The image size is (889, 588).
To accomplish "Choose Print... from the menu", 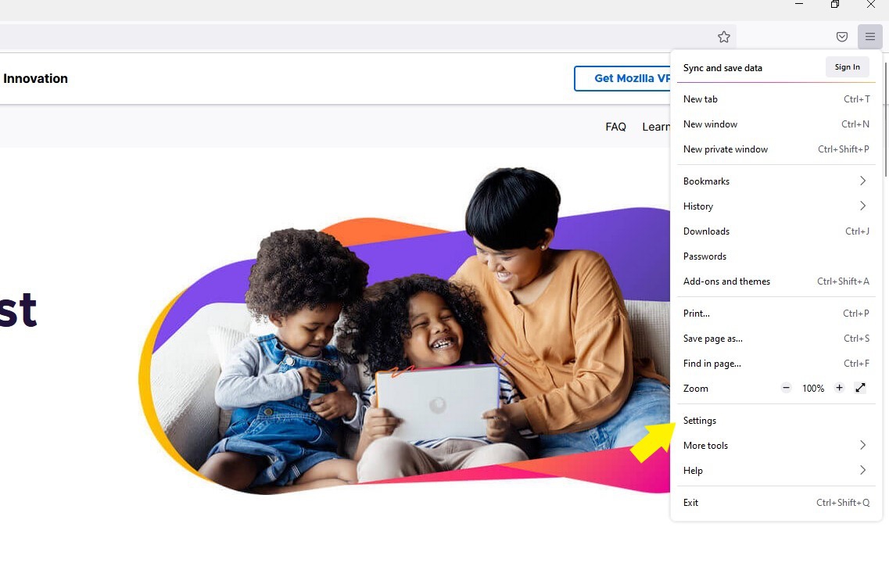I will point(776,314).
